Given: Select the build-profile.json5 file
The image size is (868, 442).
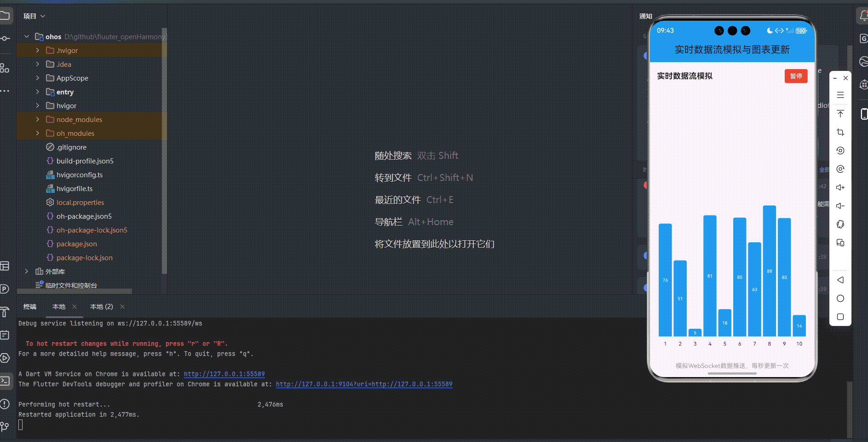Looking at the screenshot, I should [x=85, y=161].
